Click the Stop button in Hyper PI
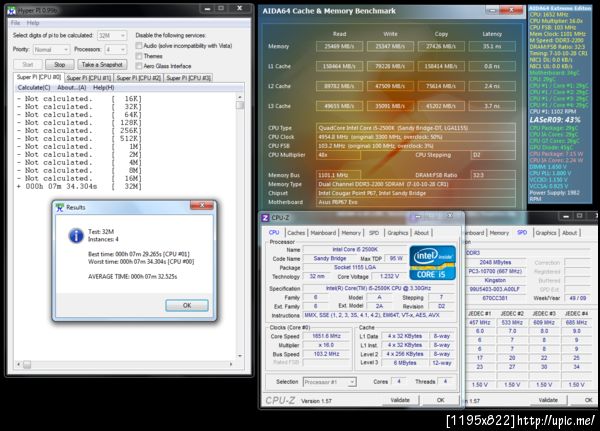The height and width of the screenshot is (431, 600). click(60, 65)
